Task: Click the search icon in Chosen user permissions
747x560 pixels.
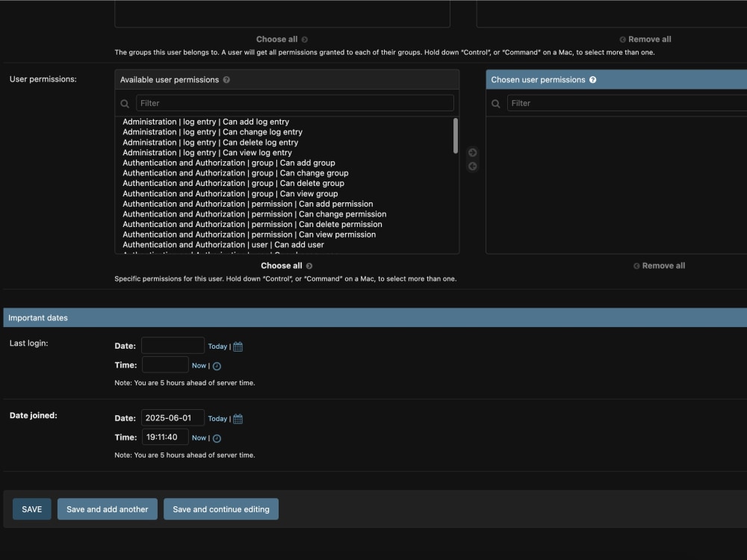Action: [x=496, y=103]
